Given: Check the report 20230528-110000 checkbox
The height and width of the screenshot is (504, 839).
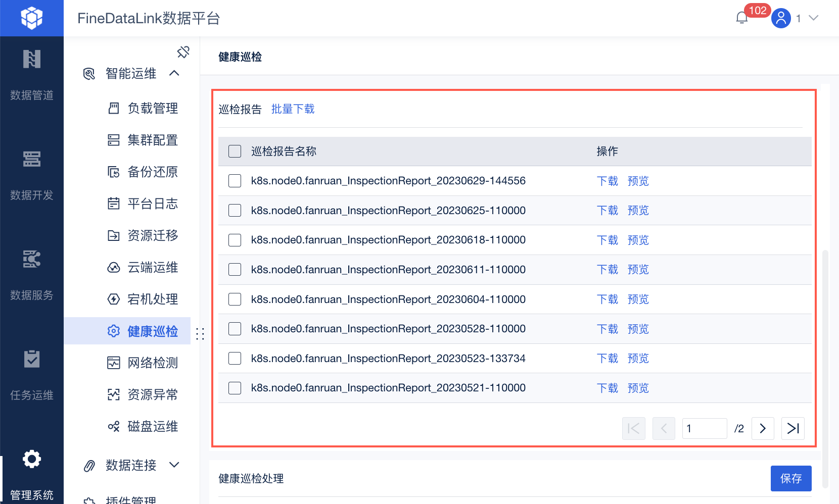Looking at the screenshot, I should (x=235, y=329).
